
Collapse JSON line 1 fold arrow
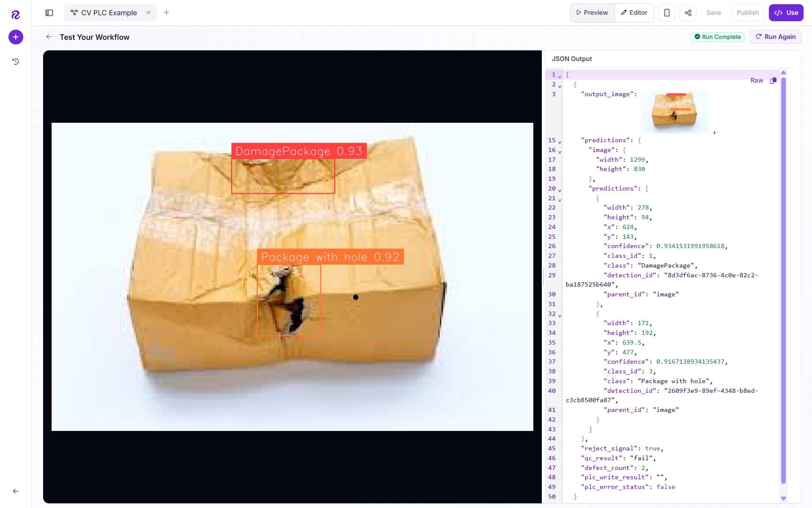[x=560, y=77]
